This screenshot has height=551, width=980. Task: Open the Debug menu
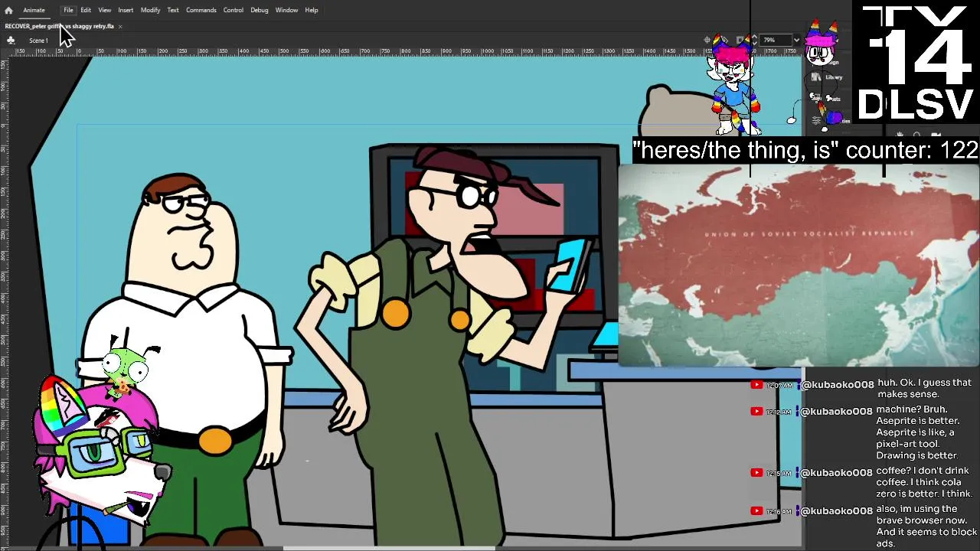(x=260, y=10)
